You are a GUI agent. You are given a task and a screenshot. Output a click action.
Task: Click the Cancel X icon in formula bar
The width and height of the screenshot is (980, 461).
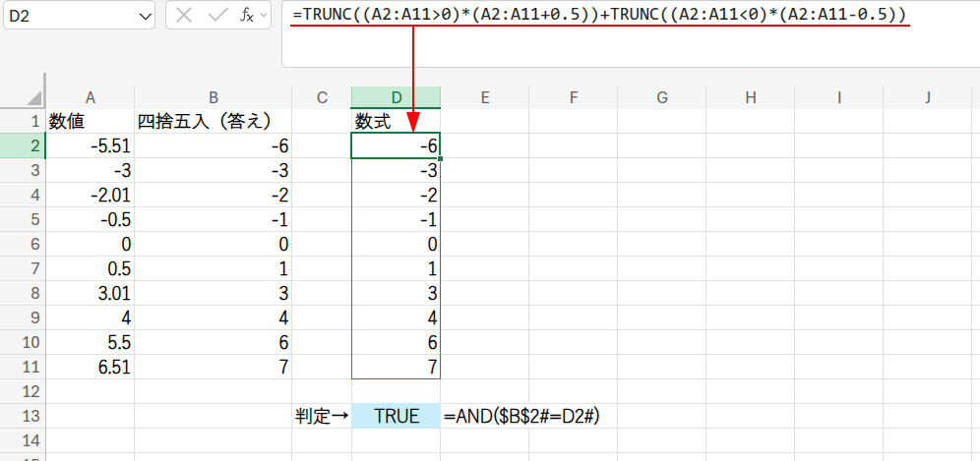coord(185,17)
